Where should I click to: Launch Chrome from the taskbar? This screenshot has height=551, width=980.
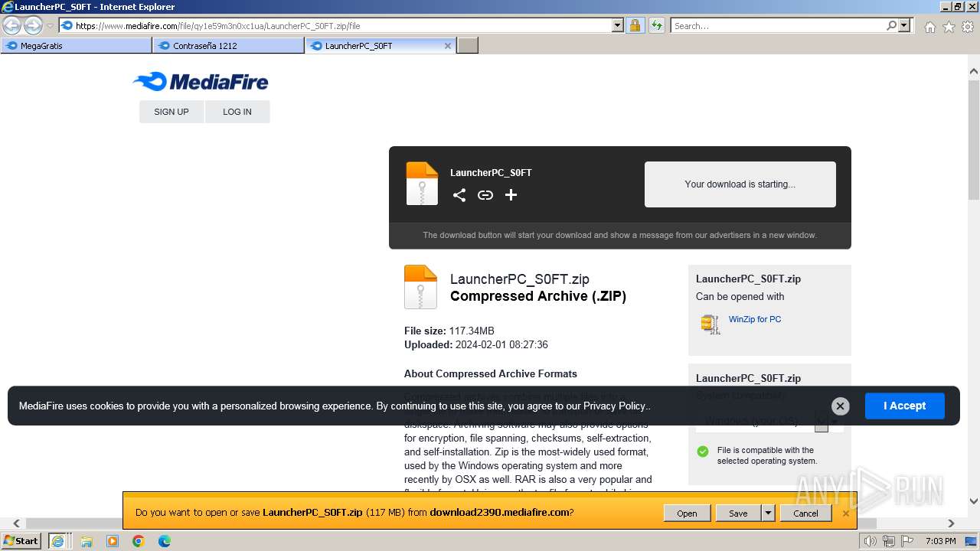click(139, 541)
